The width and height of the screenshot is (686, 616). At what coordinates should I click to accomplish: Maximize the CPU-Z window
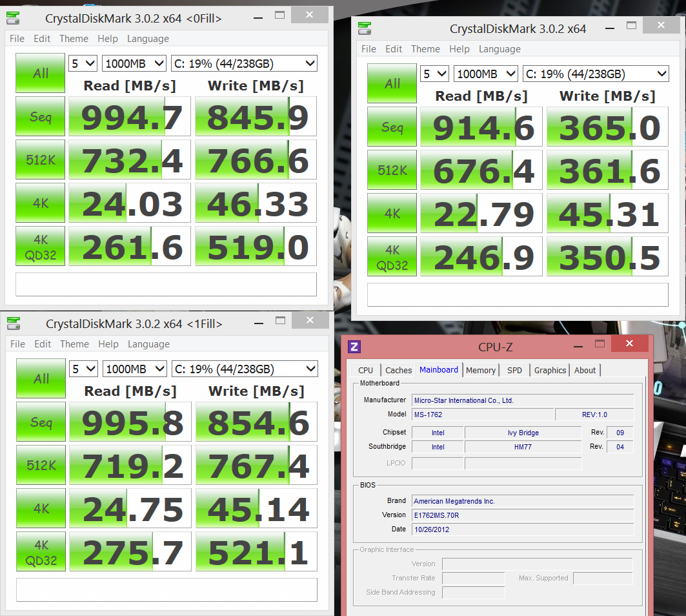point(600,344)
